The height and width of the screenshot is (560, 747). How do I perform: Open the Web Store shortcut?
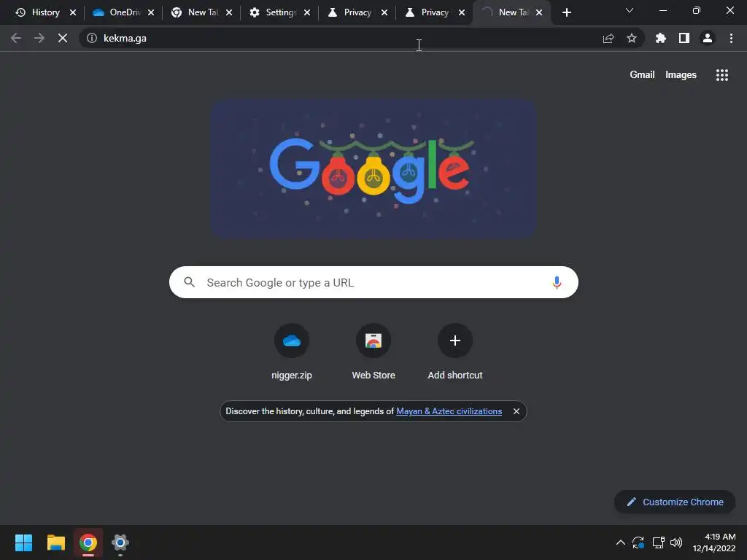tap(373, 341)
